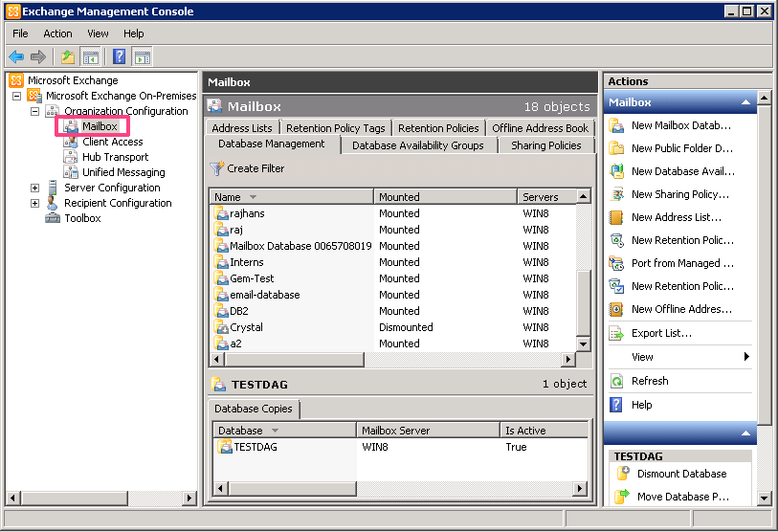Expand Server Configuration node
Viewport: 778px width, 532px height.
tap(34, 188)
